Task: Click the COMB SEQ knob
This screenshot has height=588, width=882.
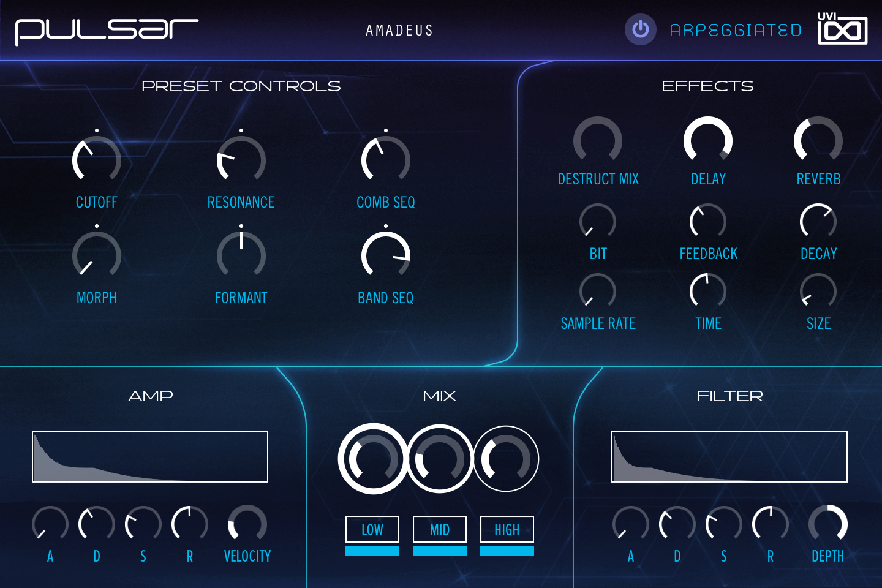Action: coord(386,159)
